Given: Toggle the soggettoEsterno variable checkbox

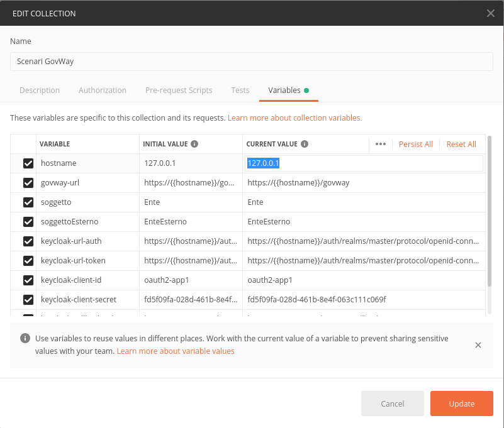Looking at the screenshot, I should pyautogui.click(x=28, y=222).
